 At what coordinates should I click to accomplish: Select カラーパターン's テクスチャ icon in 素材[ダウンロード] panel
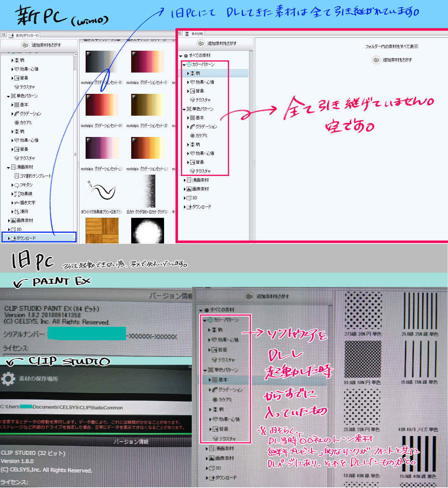17,87
